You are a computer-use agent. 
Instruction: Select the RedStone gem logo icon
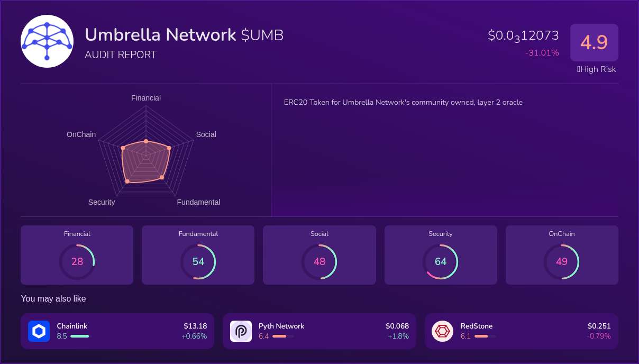pos(442,331)
